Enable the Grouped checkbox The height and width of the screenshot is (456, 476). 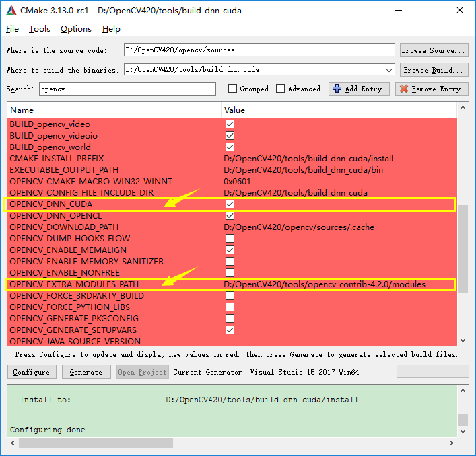click(232, 89)
